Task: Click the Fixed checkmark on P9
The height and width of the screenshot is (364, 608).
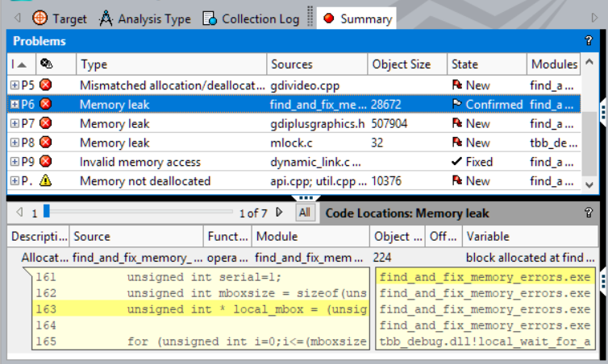Action: [457, 161]
